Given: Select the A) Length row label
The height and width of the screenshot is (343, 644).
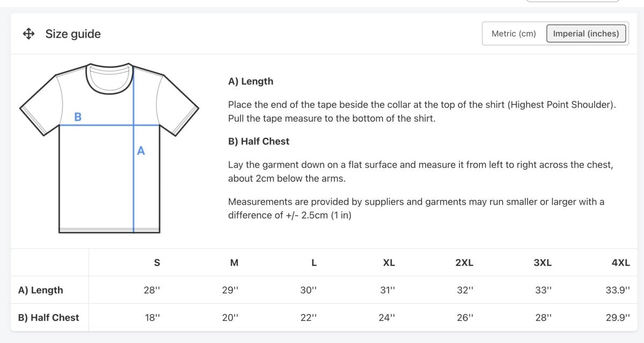Looking at the screenshot, I should click(x=41, y=290).
